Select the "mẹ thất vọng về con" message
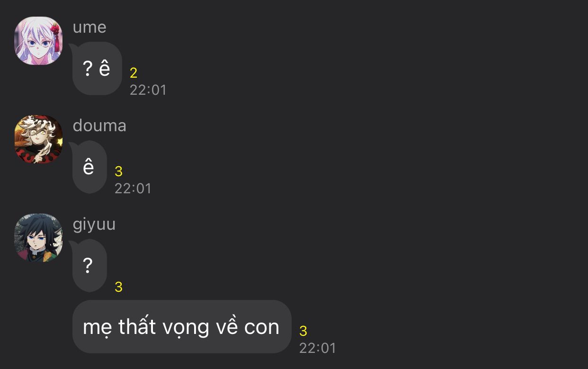This screenshot has width=588, height=369. (x=182, y=327)
